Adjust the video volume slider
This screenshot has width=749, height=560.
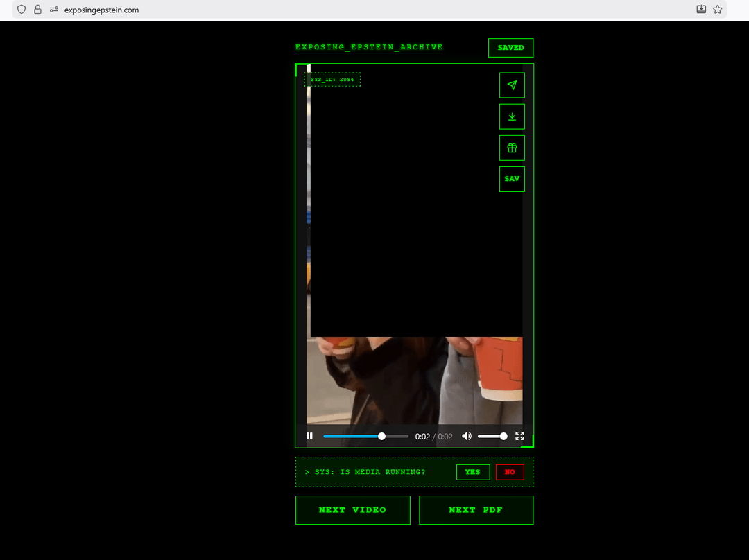pos(492,436)
